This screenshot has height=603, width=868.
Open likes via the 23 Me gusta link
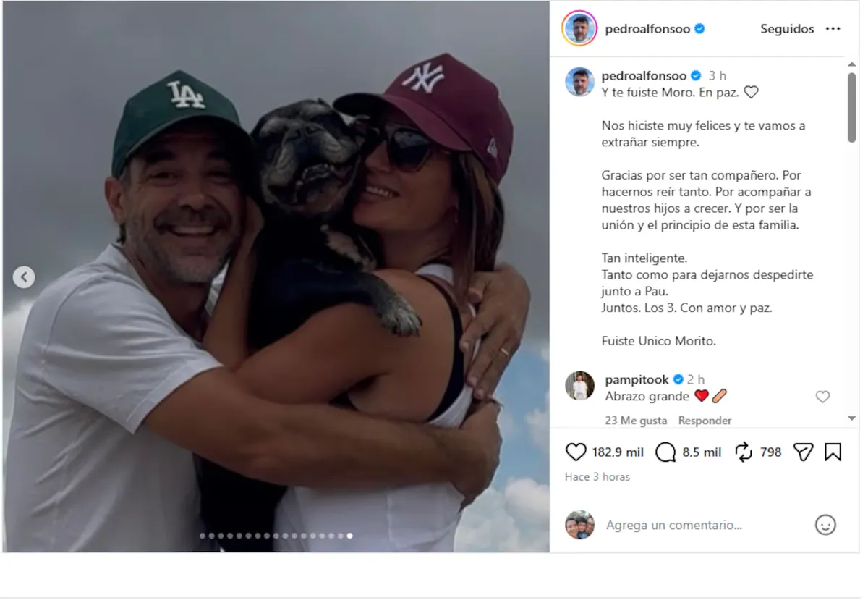coord(636,420)
